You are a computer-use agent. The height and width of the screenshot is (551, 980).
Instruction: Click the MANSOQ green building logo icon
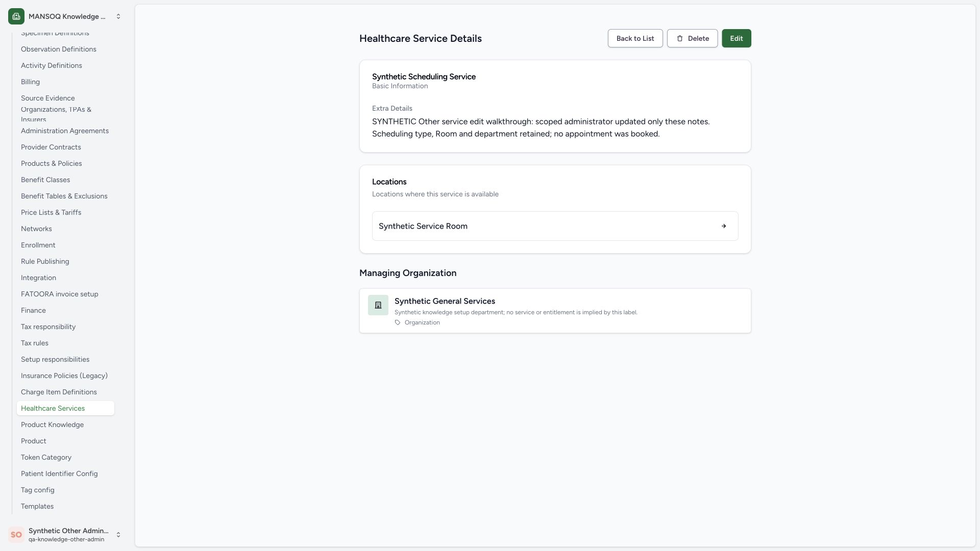coord(16,16)
